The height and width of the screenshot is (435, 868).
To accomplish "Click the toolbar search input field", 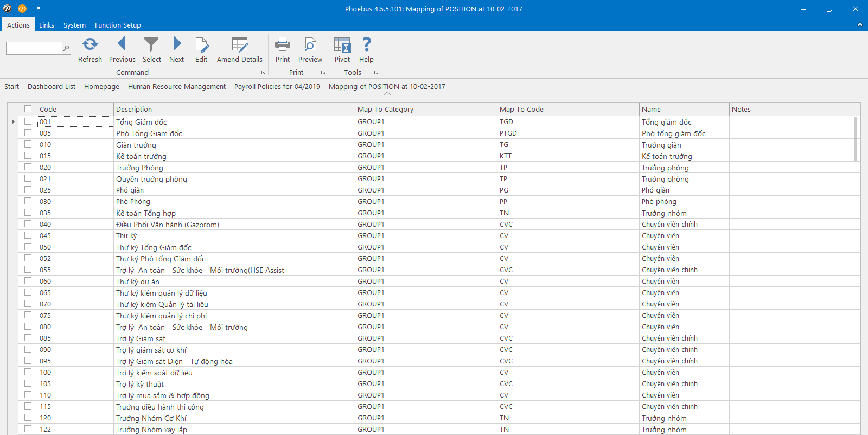I will (34, 48).
